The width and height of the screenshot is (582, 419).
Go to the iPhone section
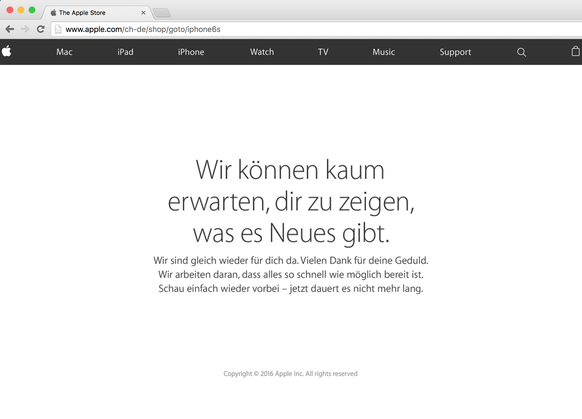pos(191,52)
